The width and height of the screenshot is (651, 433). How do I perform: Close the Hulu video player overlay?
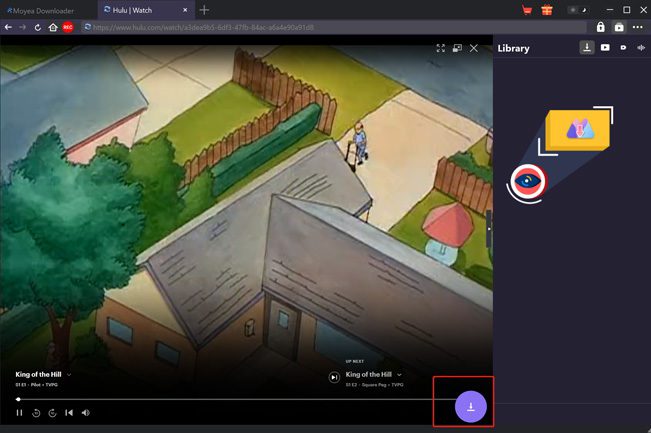474,47
